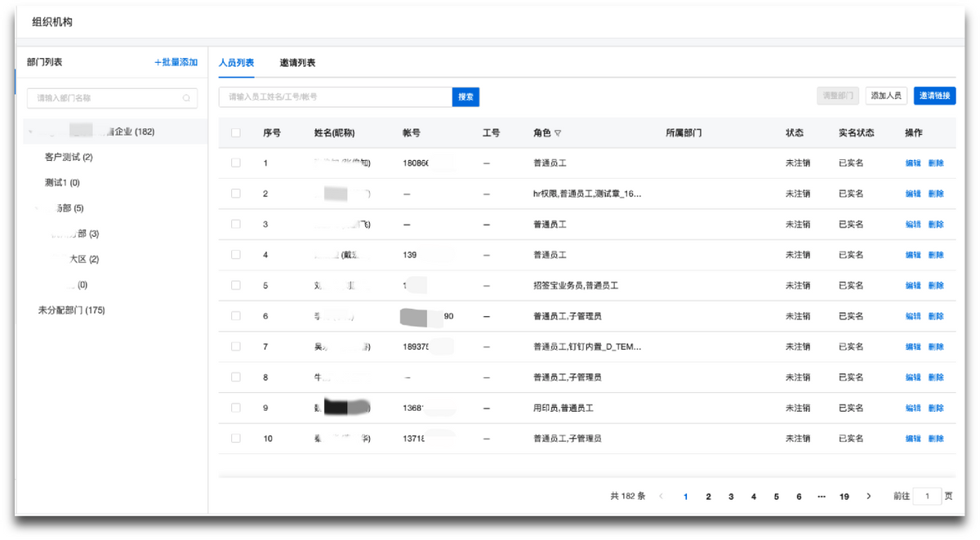This screenshot has width=980, height=540.
Task: Select the 未分配部门 (175) department
Action: [72, 310]
